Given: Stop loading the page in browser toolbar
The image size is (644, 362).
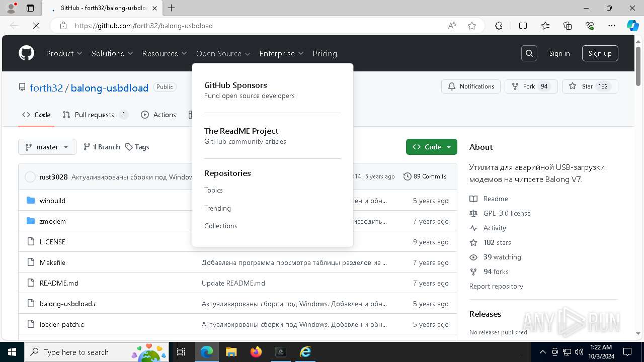Looking at the screenshot, I should click(x=36, y=26).
